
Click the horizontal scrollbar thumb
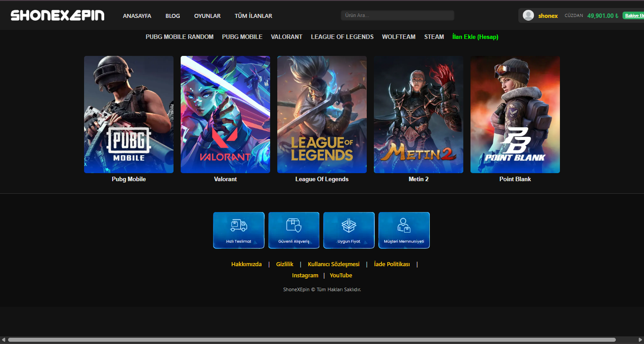312,340
